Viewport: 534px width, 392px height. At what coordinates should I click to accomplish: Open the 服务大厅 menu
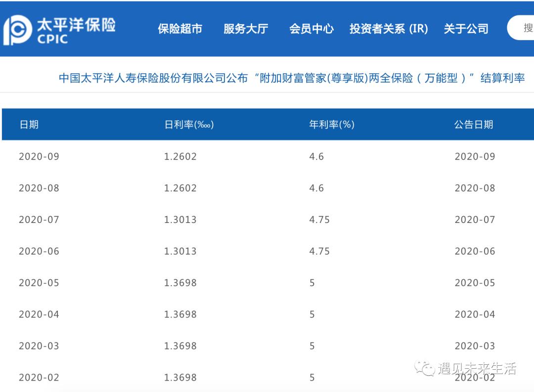pyautogui.click(x=246, y=29)
